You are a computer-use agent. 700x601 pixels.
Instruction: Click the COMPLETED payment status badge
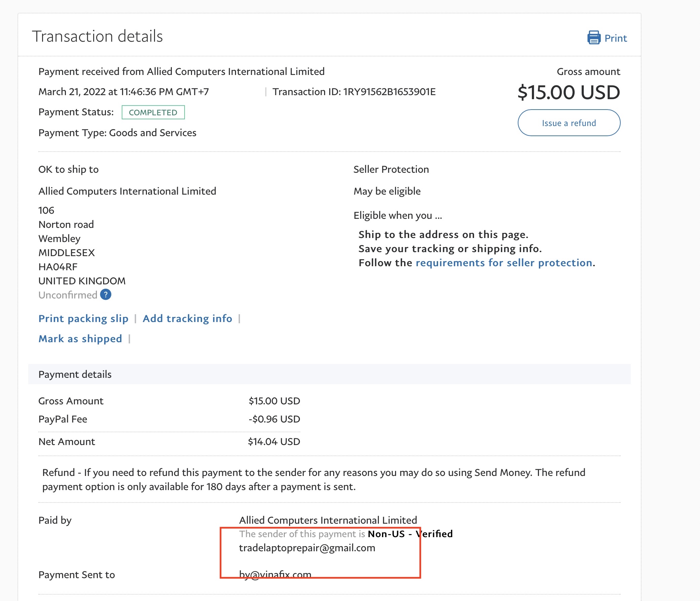point(153,112)
